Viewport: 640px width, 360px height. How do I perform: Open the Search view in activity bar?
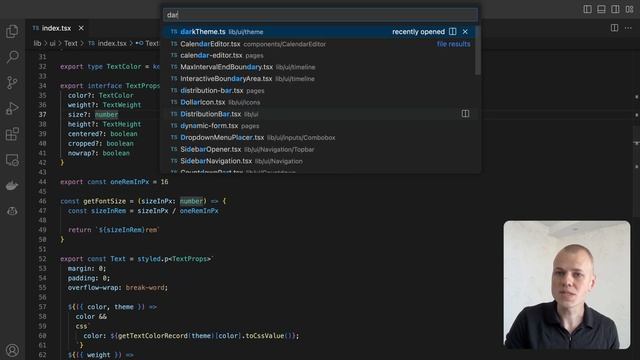click(12, 57)
